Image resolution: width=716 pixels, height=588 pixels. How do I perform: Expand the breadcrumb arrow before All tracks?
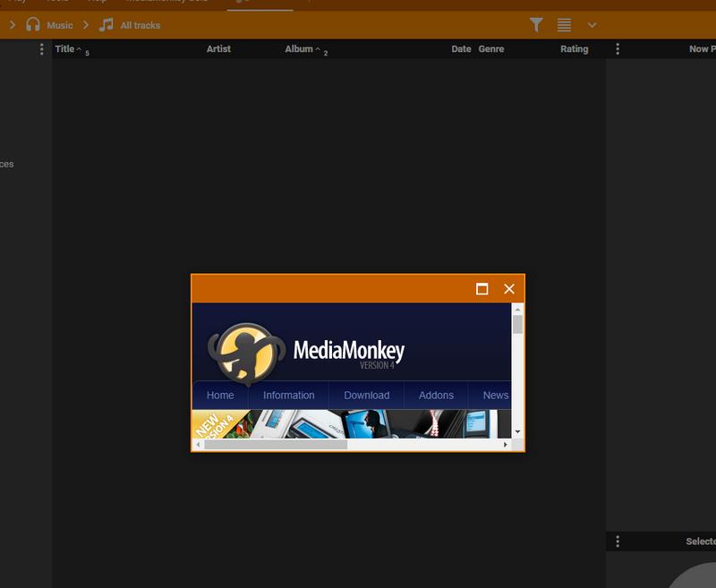[x=86, y=25]
